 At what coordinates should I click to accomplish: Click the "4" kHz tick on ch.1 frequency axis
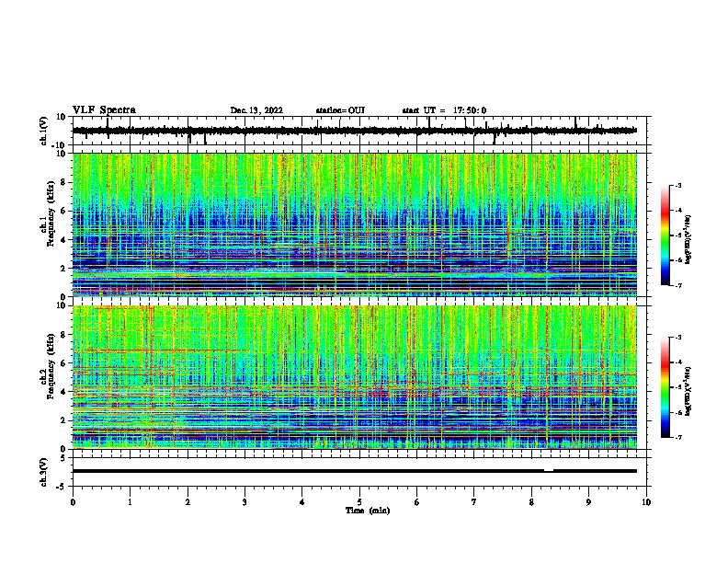pos(63,240)
